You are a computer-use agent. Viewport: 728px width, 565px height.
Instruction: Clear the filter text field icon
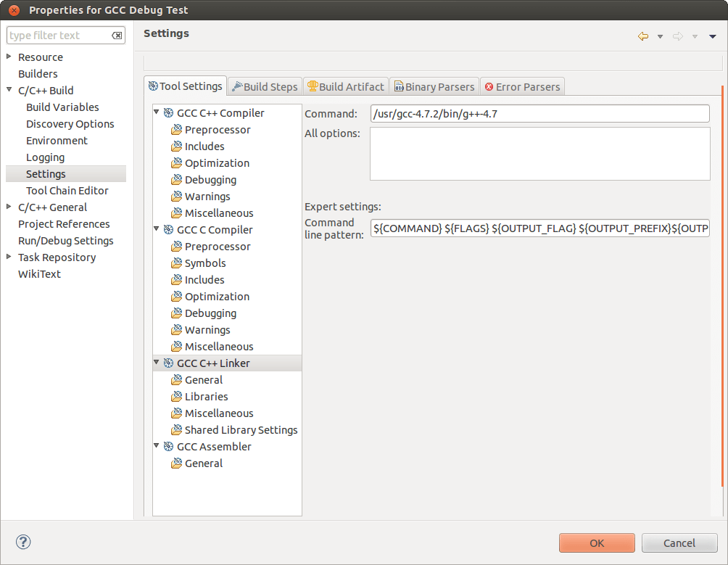click(117, 36)
